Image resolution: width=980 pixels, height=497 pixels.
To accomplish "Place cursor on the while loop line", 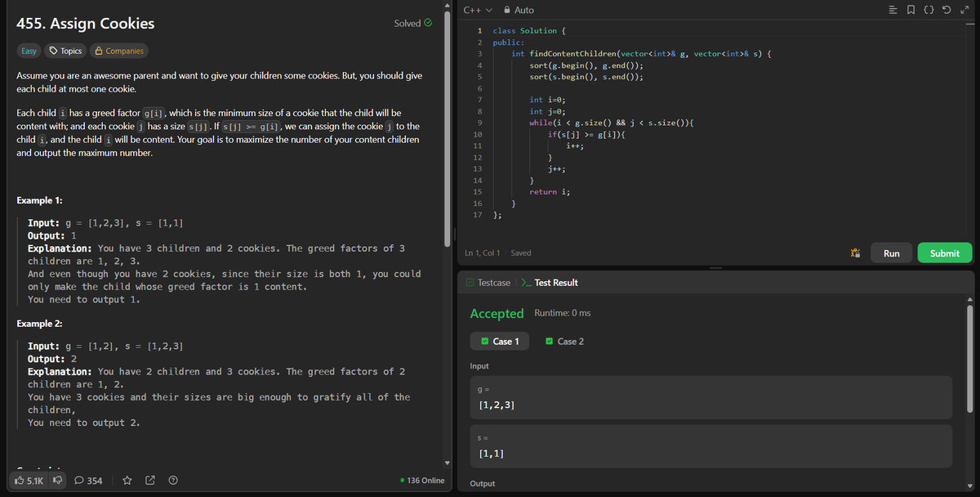I will 612,123.
